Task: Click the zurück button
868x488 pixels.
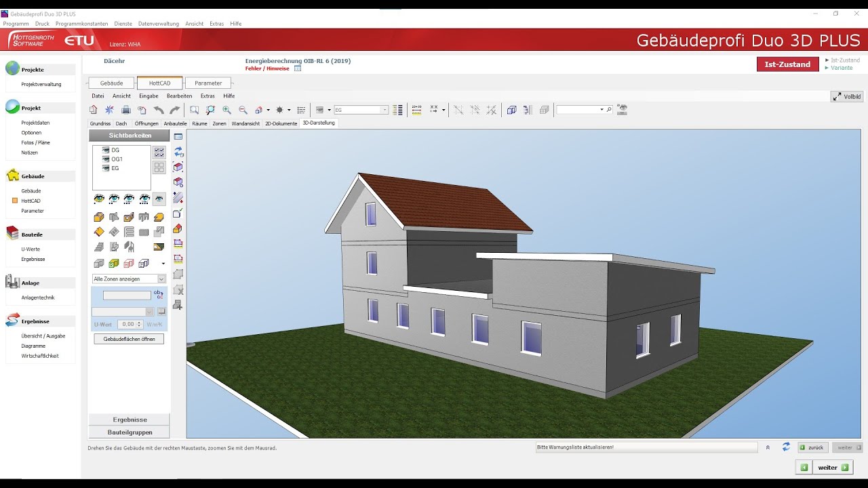Action: click(812, 447)
